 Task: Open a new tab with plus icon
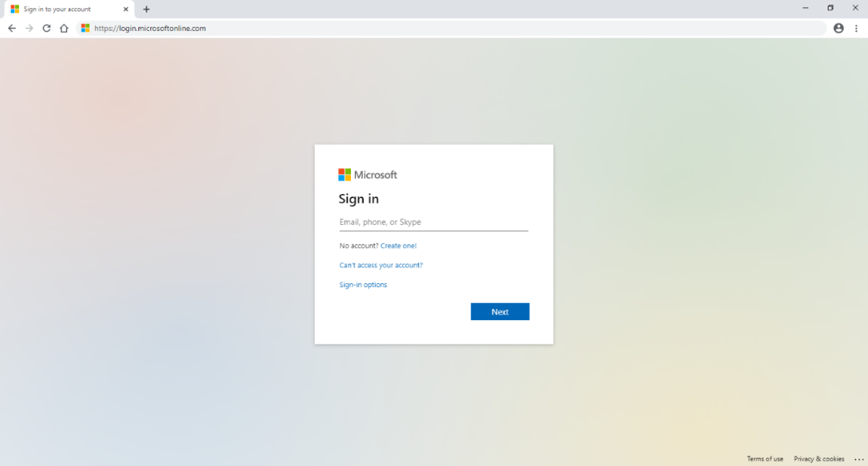click(146, 9)
